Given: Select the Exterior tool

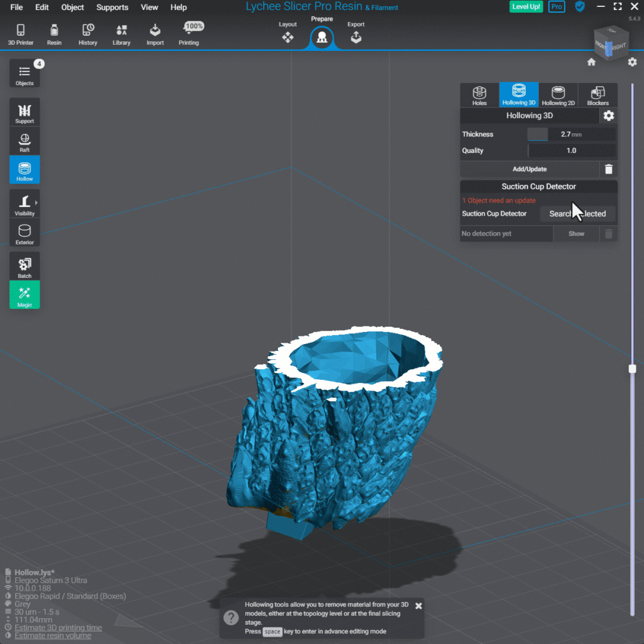Looking at the screenshot, I should [25, 233].
